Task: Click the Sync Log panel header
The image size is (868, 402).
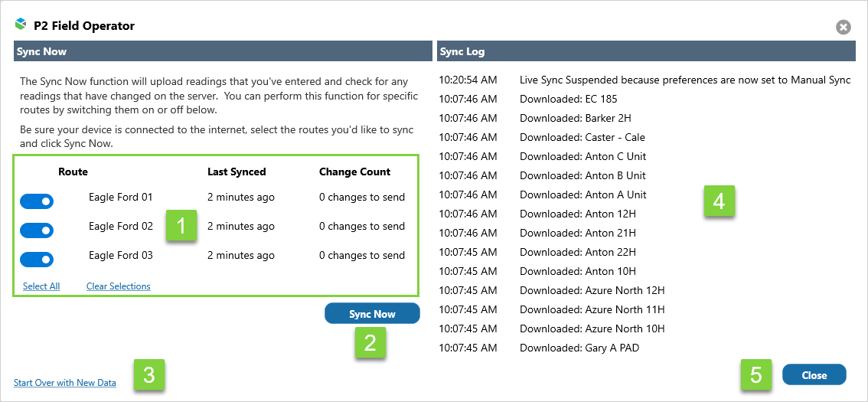Action: (646, 52)
